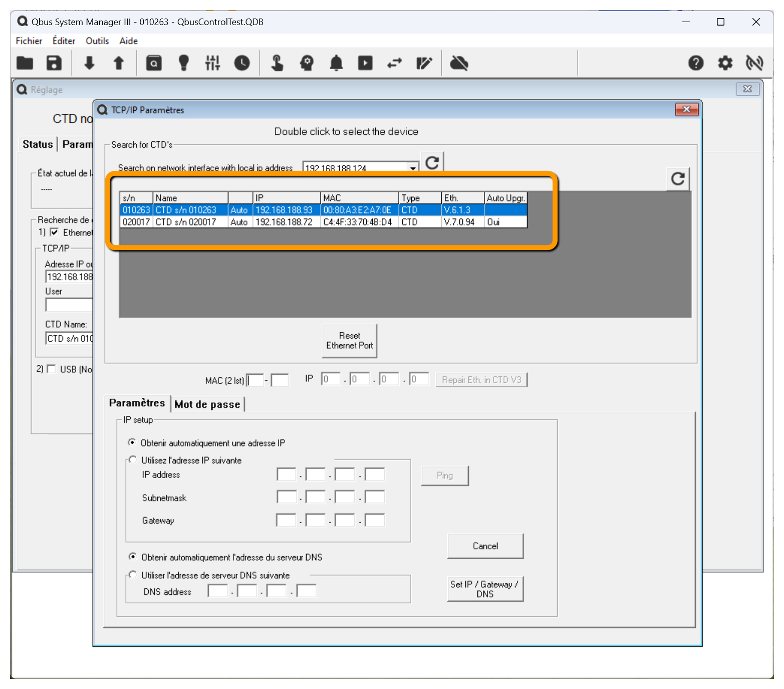The image size is (784, 689).
Task: Toggle the Ethernet checkbox
Action: (54, 233)
